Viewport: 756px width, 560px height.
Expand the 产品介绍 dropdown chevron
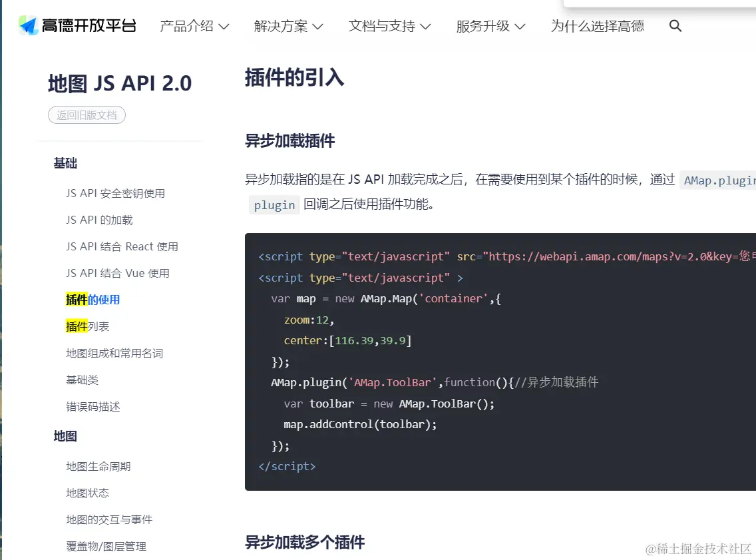pyautogui.click(x=224, y=27)
